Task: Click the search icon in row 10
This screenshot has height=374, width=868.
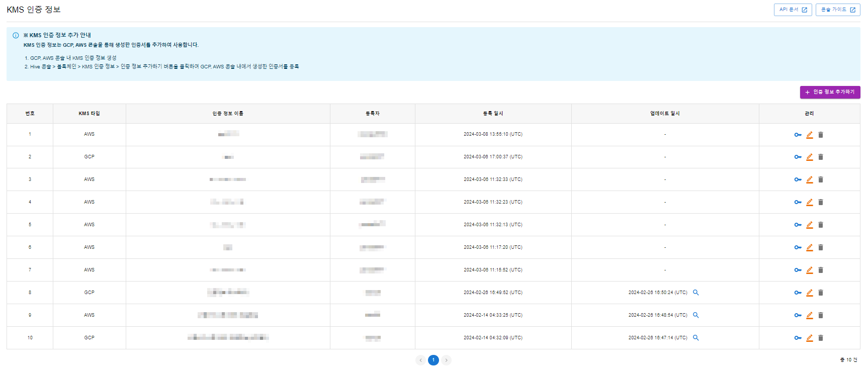Action: (x=696, y=338)
